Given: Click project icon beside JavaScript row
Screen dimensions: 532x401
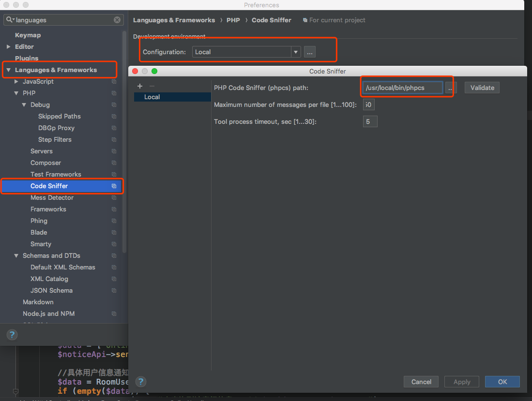Looking at the screenshot, I should [114, 82].
